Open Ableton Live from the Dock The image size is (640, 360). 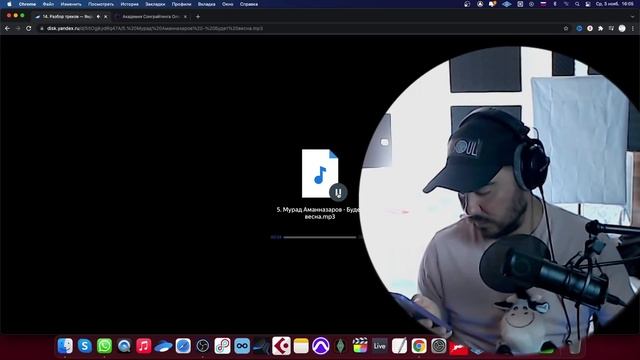(379, 346)
